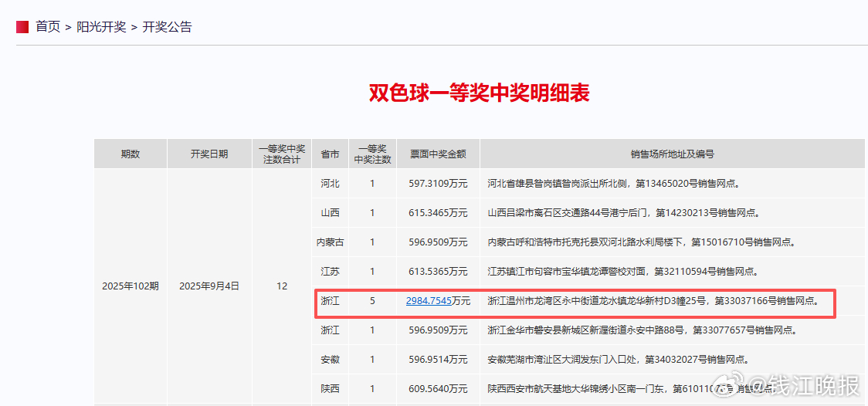
Task: Click the 双色球一等奖中奖明细表 title
Action: pos(480,93)
